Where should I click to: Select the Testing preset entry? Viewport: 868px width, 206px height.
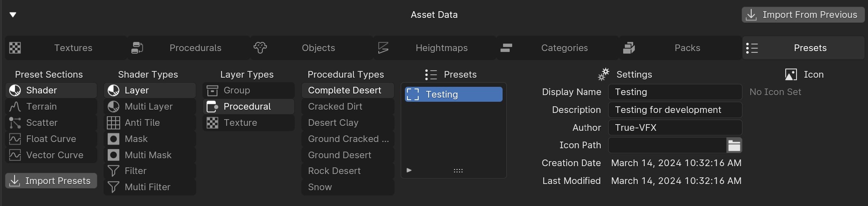(453, 95)
